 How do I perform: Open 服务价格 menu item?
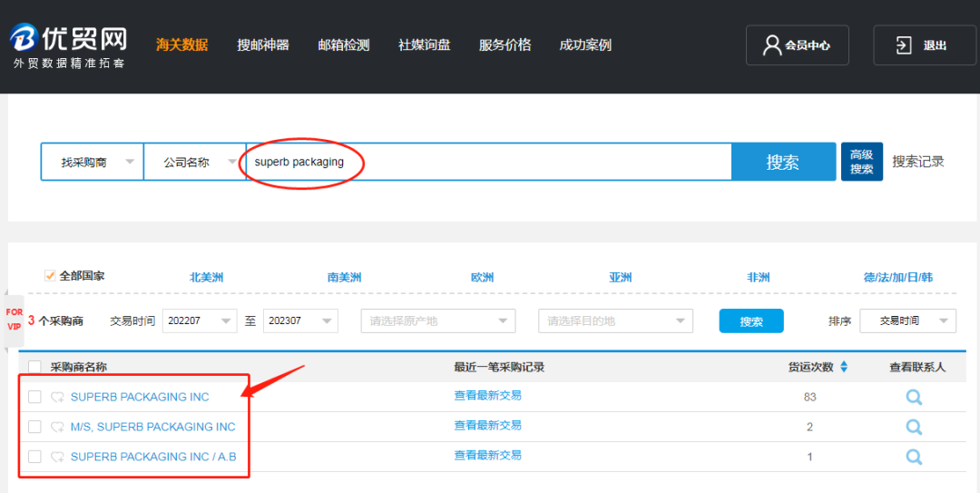(505, 45)
